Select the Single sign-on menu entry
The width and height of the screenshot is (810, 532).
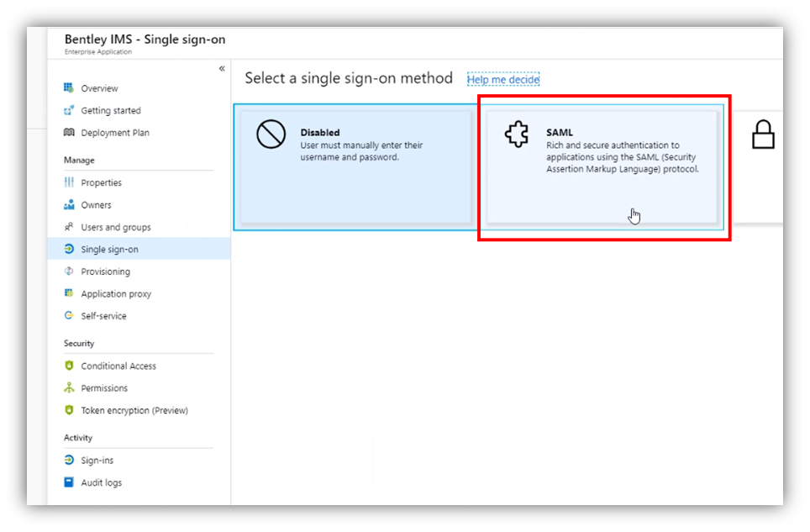[x=139, y=249]
